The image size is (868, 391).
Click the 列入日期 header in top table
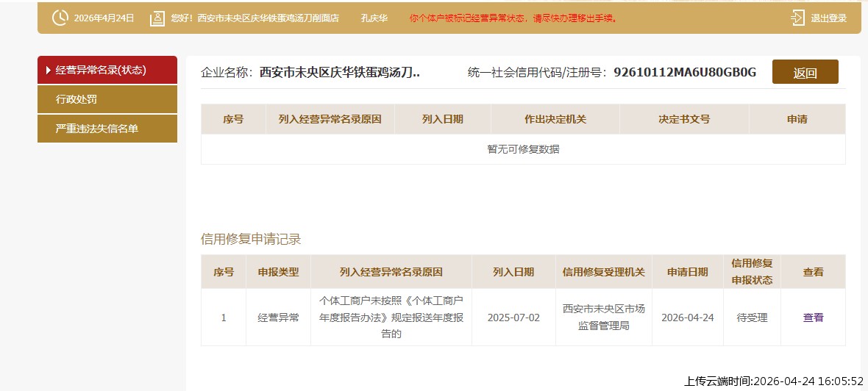pos(442,119)
